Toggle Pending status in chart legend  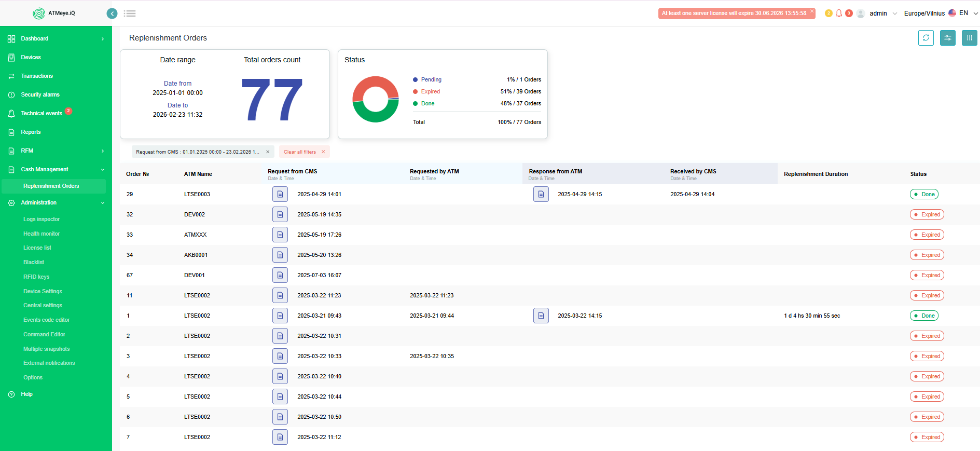(431, 79)
